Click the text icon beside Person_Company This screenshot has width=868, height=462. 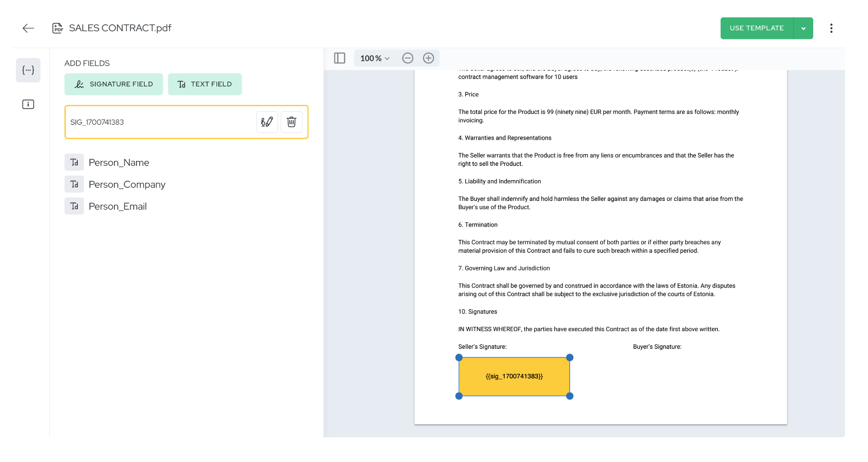tap(74, 184)
